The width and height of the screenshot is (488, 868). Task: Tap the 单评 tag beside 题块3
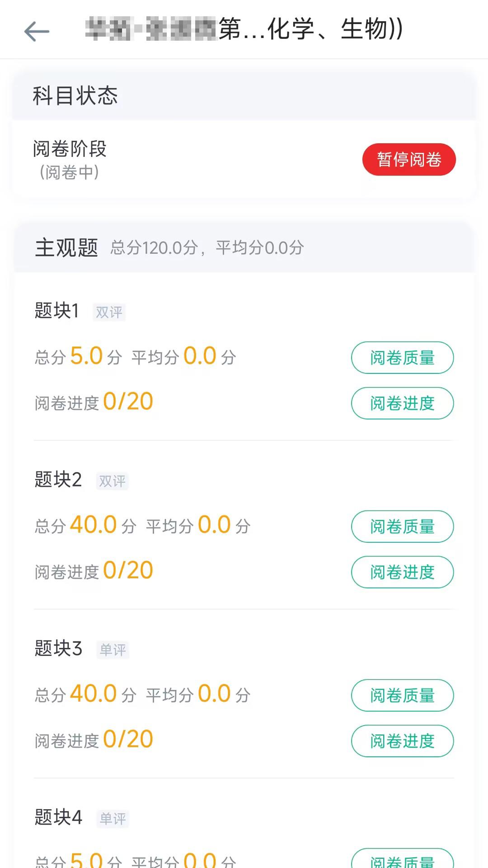click(113, 650)
